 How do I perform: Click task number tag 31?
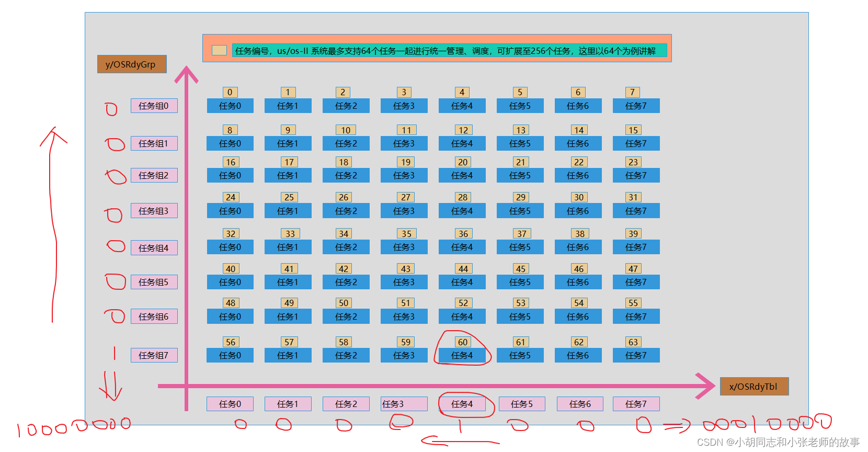633,197
